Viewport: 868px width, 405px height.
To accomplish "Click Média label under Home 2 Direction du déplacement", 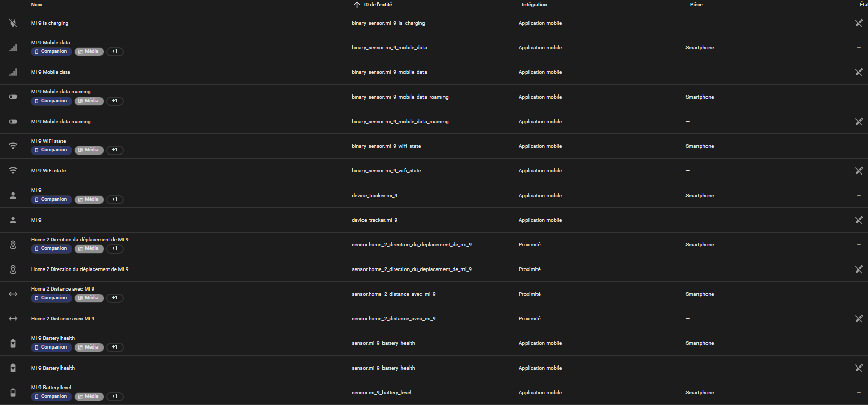I will point(89,248).
